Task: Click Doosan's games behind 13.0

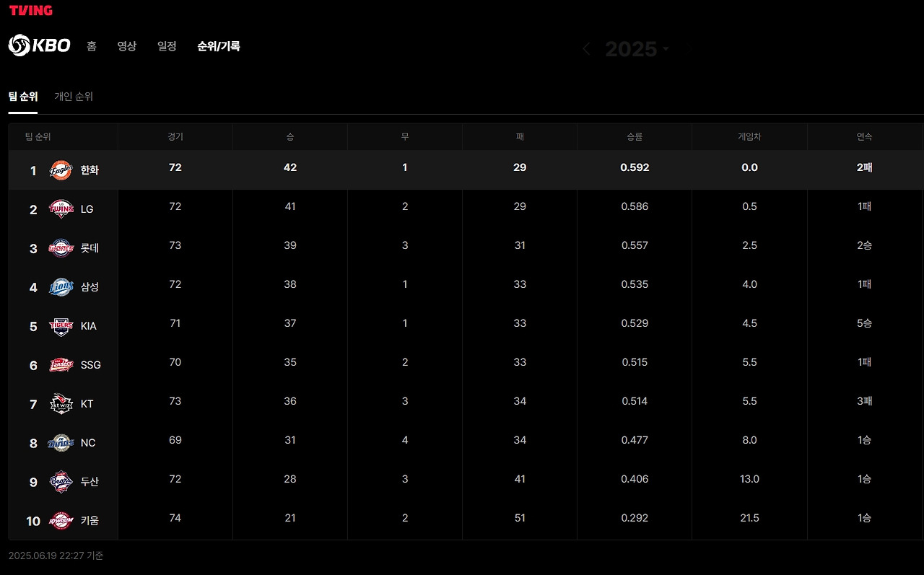Action: (x=749, y=479)
